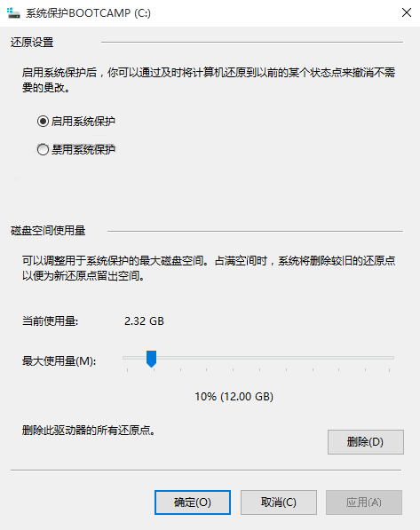Close the 系统保护BOOTCAMP dialog with the X
420x530 pixels.
coord(406,12)
